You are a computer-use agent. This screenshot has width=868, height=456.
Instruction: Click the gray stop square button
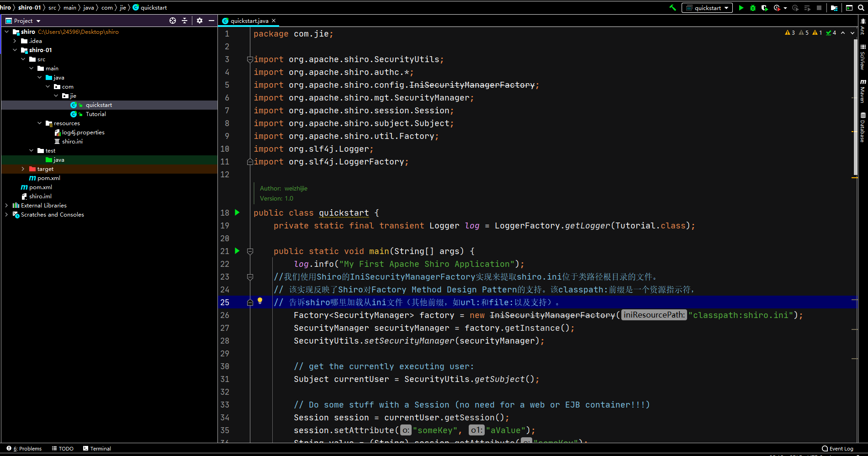point(819,8)
